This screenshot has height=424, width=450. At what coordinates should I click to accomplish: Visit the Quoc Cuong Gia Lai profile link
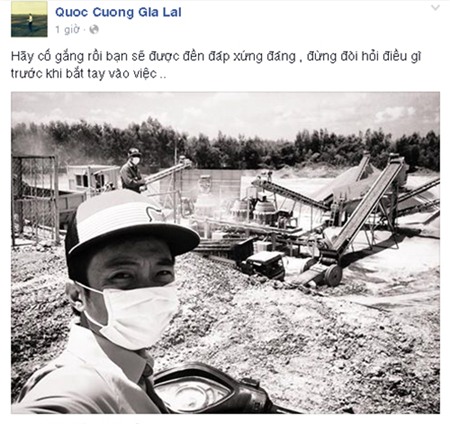point(118,12)
